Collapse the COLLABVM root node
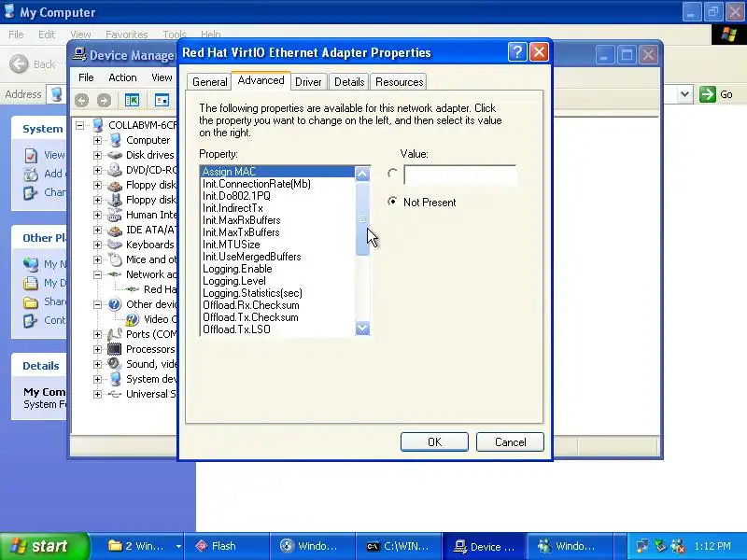The height and width of the screenshot is (560, 747). (79, 125)
